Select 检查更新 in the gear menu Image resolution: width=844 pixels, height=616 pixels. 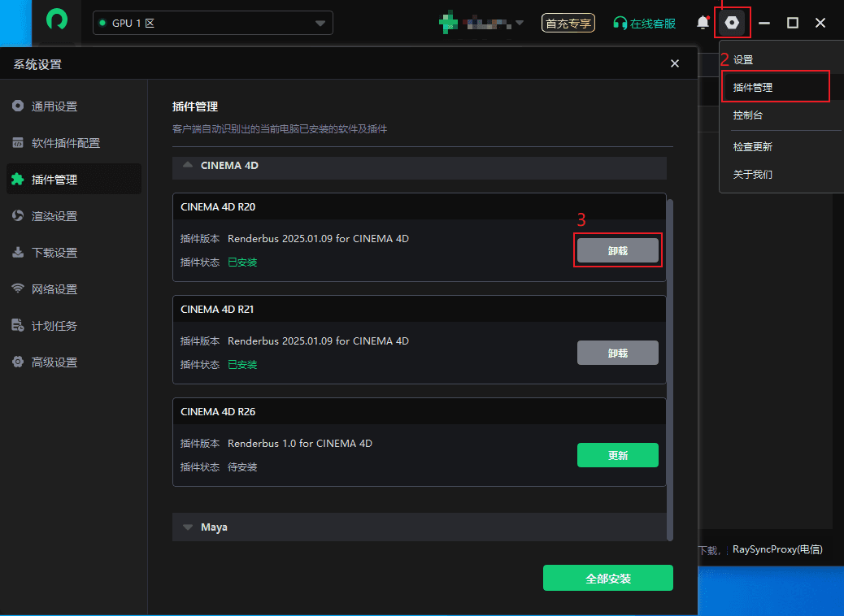tap(752, 147)
